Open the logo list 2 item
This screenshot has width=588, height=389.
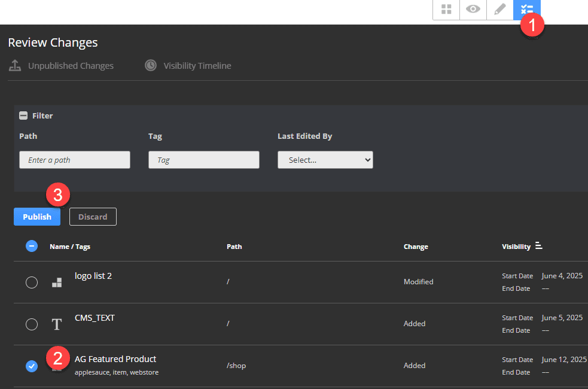(93, 276)
